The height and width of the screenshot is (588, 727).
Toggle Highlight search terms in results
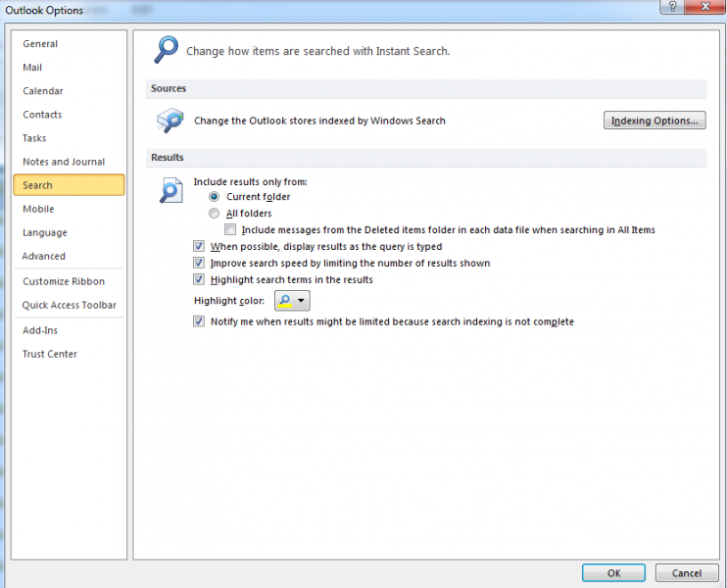[200, 280]
